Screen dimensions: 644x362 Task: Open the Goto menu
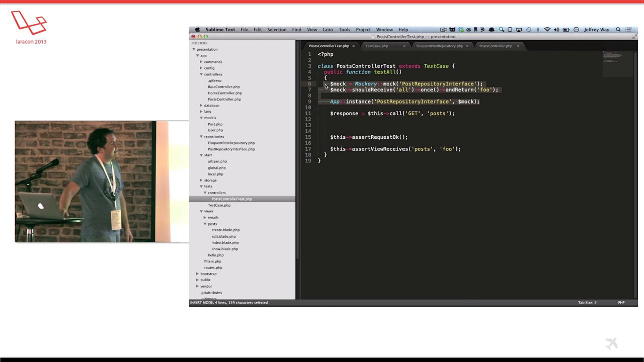[x=328, y=29]
